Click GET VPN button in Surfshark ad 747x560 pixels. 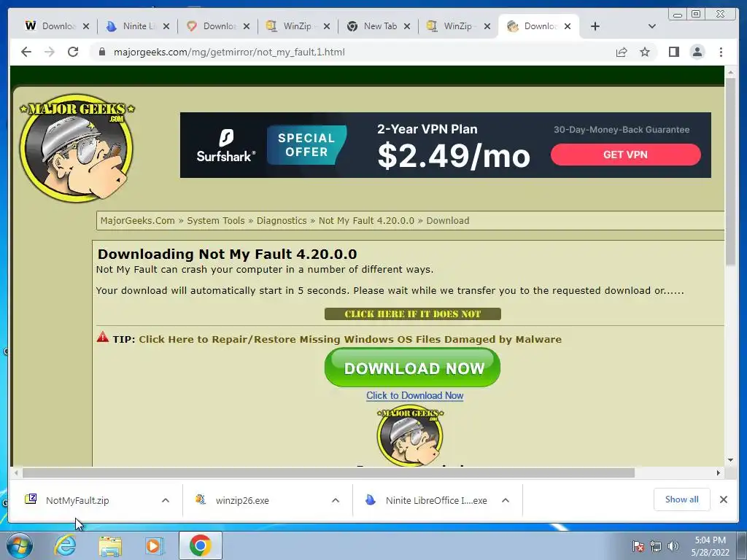(x=625, y=155)
